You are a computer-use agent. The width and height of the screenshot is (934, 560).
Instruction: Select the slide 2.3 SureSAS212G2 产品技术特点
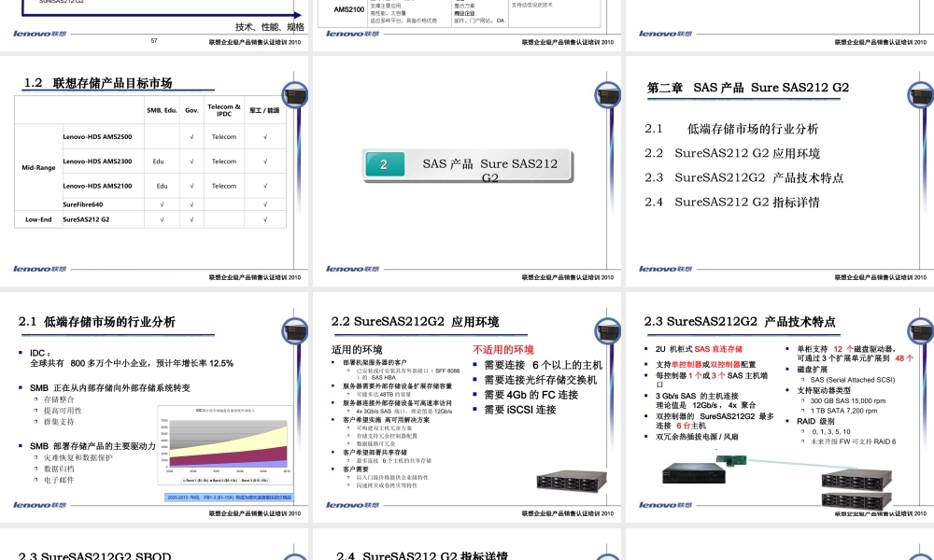click(780, 407)
